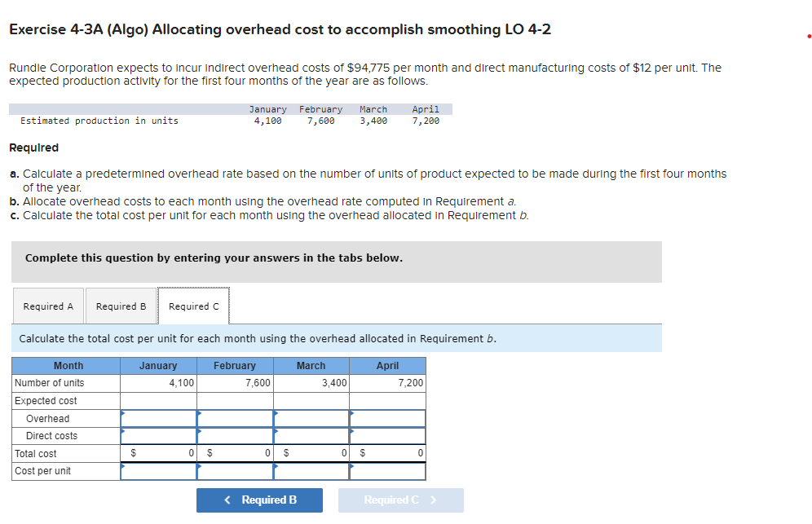Viewport: 812px width, 524px height.
Task: Switch to the Required B tab
Action: pos(121,306)
